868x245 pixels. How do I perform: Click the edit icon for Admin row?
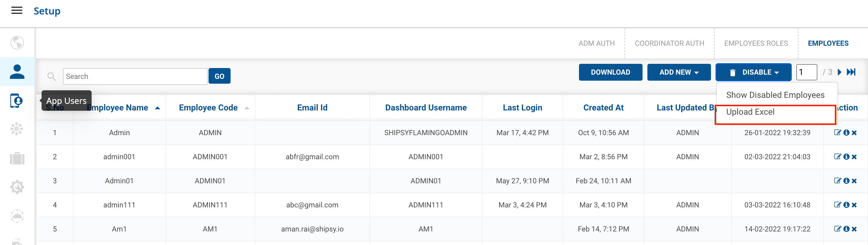837,133
